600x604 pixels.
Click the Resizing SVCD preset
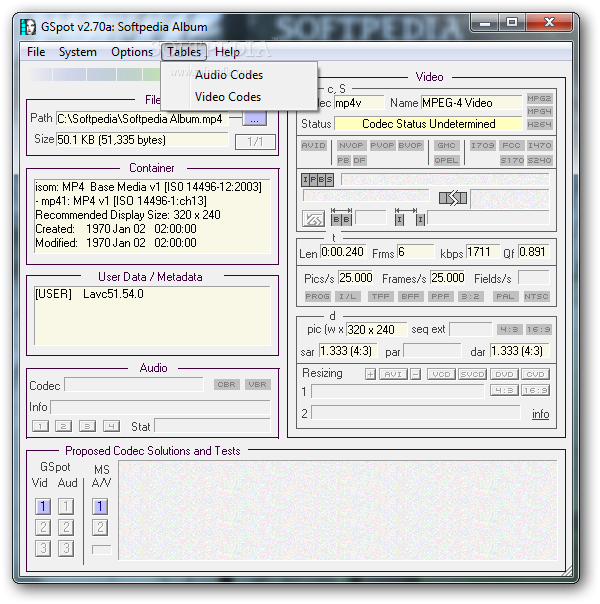[x=473, y=374]
